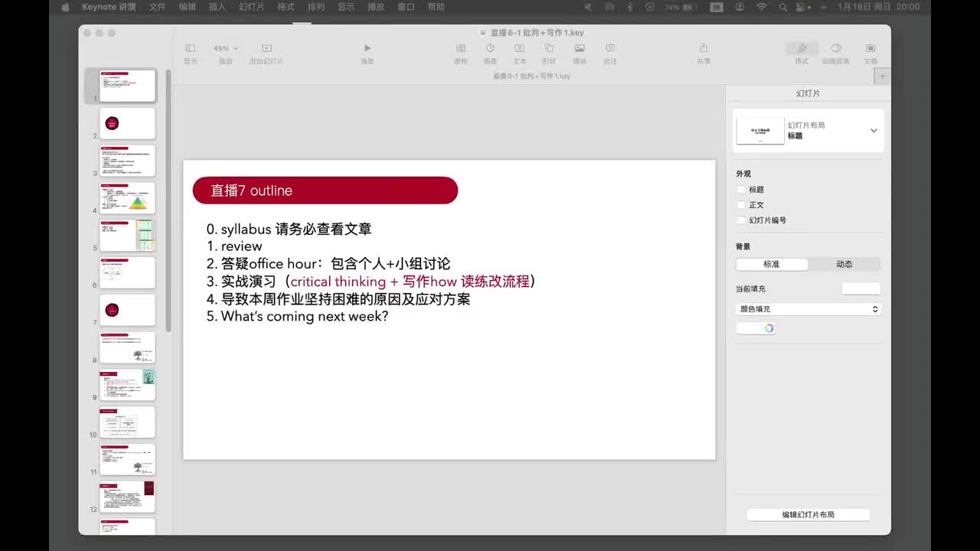Click the user account icon in the menu bar
This screenshot has height=551, width=980.
click(740, 7)
